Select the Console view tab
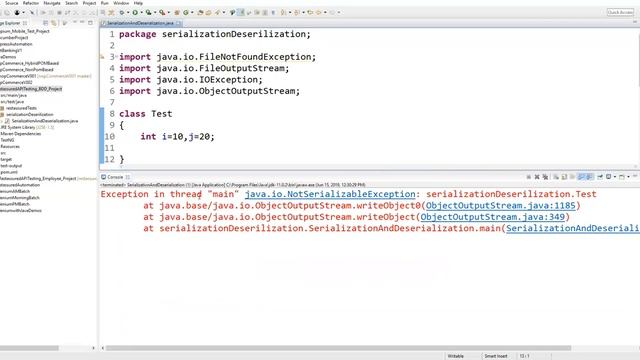The width and height of the screenshot is (640, 360). coord(115,177)
